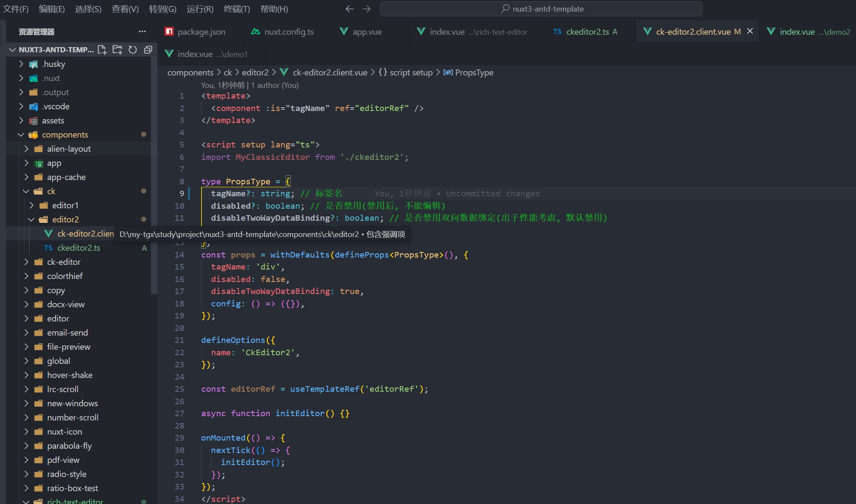Click the New Folder icon in explorer
856x504 pixels.
117,50
